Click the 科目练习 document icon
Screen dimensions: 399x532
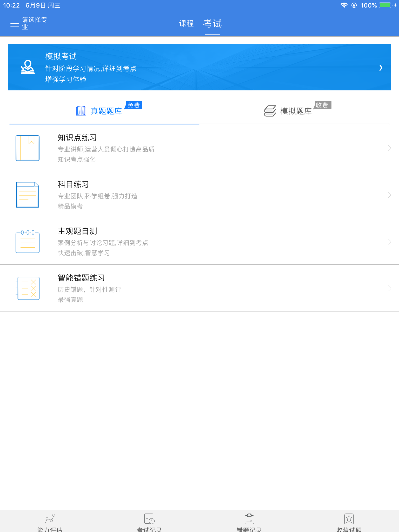(28, 195)
